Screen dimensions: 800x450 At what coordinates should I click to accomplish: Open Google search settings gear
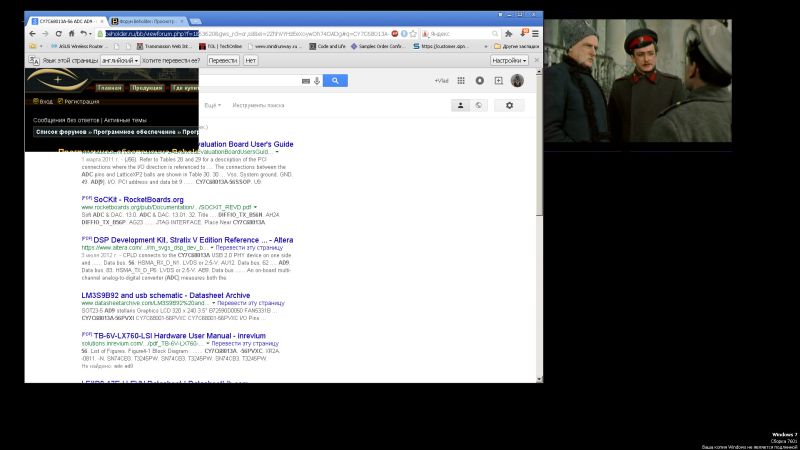click(x=509, y=105)
